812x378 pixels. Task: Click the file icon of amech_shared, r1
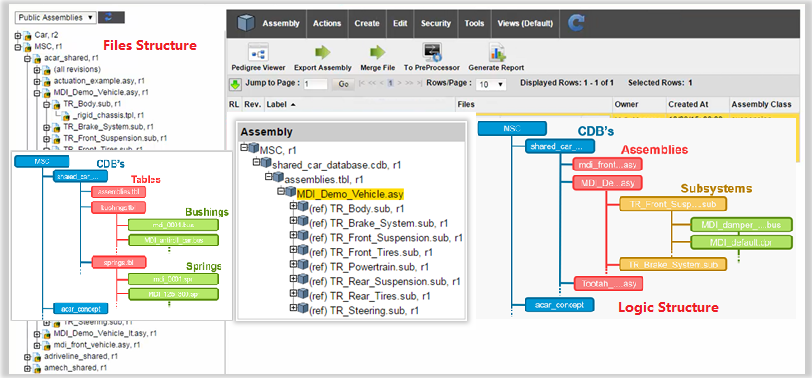click(x=36, y=368)
